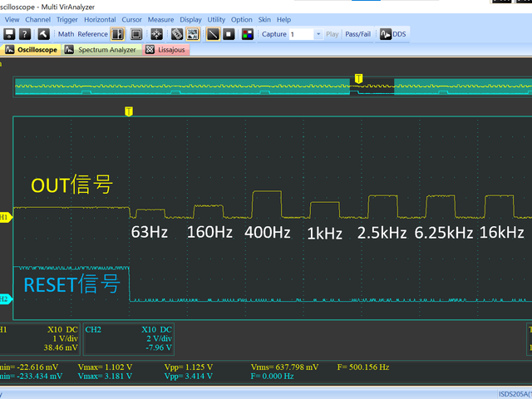Open the Trigger menu
Screen dimensions: 532x399
click(x=68, y=19)
